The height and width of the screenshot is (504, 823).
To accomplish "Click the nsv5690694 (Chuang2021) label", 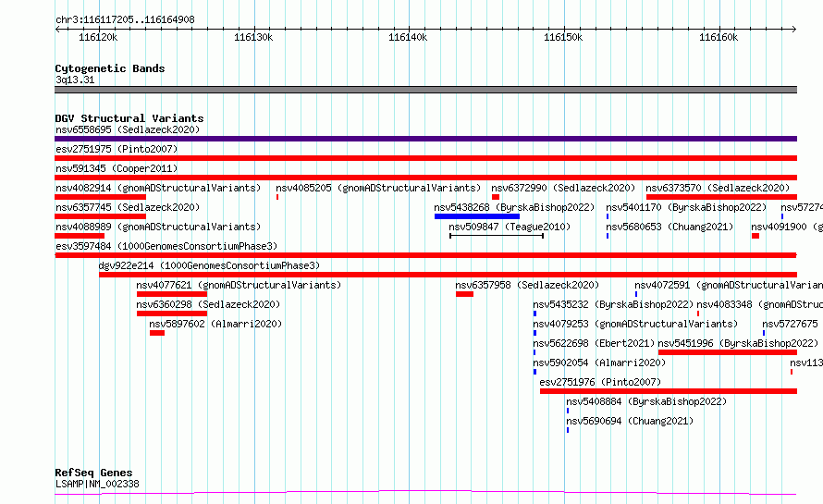I will [x=630, y=421].
